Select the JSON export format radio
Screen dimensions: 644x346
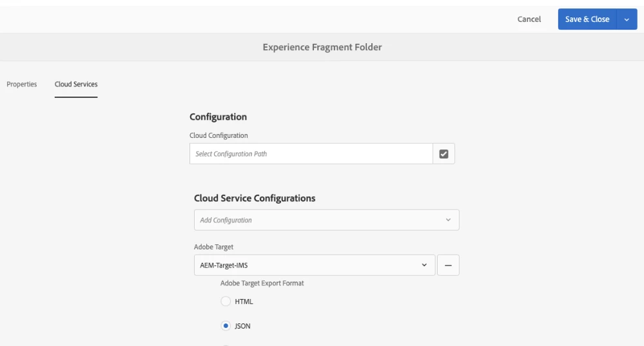[x=226, y=326]
